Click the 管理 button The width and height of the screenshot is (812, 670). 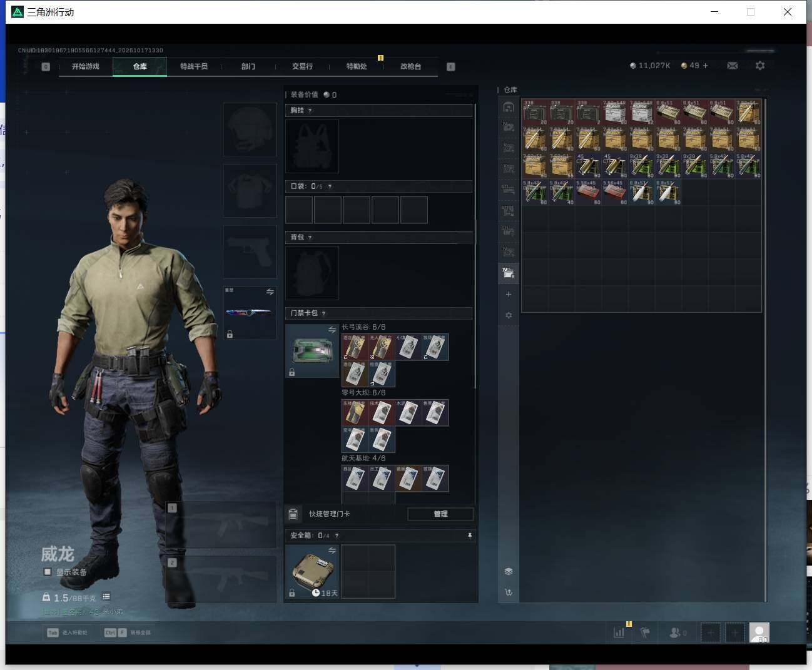tap(440, 514)
